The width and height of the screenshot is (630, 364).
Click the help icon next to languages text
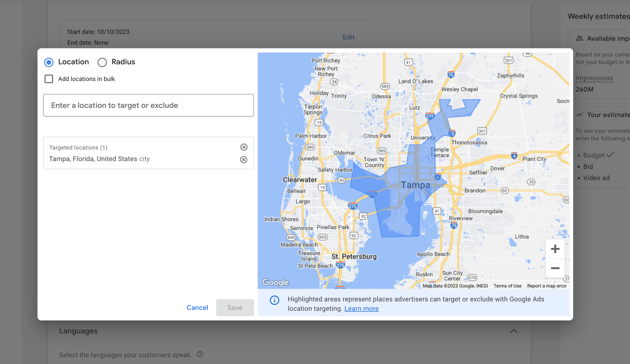pyautogui.click(x=200, y=354)
